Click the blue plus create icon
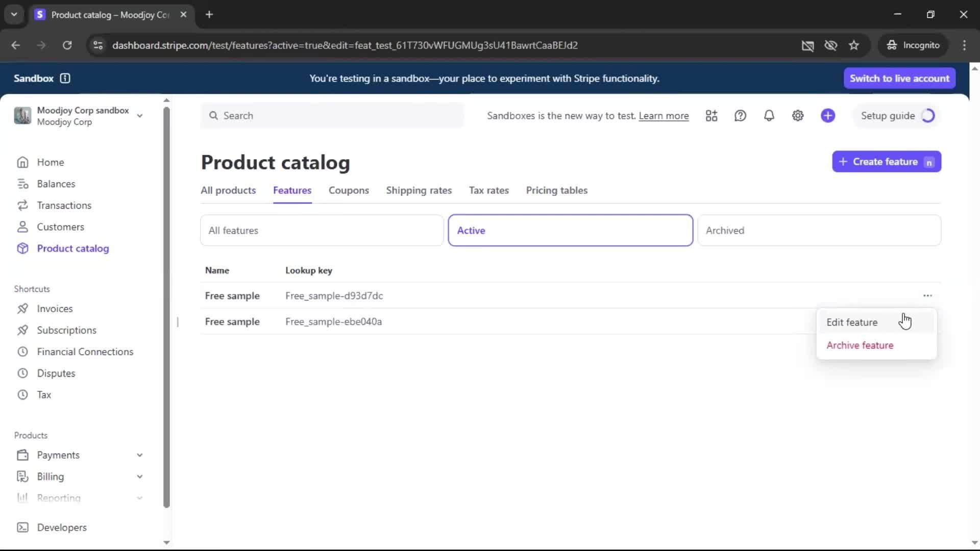The image size is (980, 551). pos(828,116)
